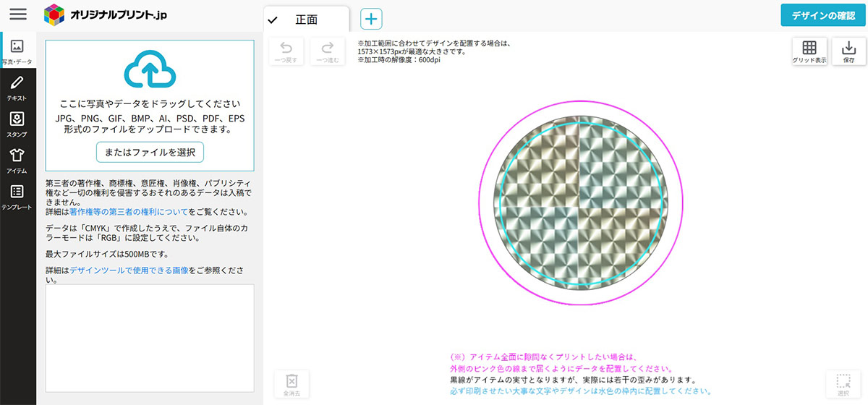This screenshot has width=868, height=405.
Task: Save design with 保存 icon
Action: [849, 52]
